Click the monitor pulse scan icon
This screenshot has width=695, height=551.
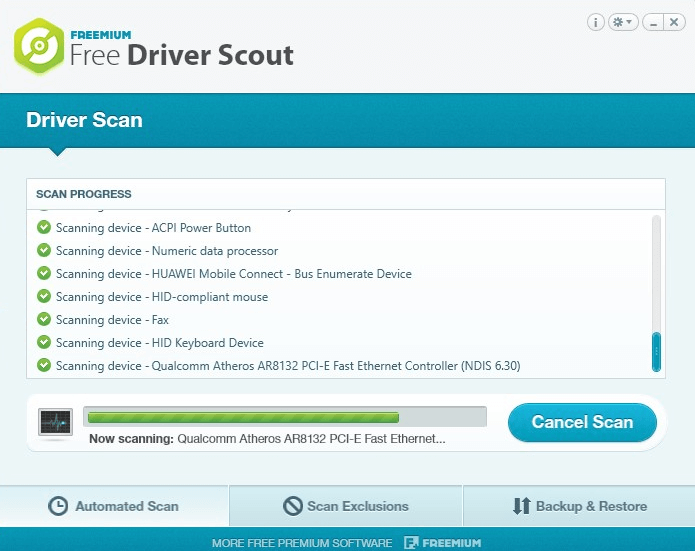click(x=55, y=422)
